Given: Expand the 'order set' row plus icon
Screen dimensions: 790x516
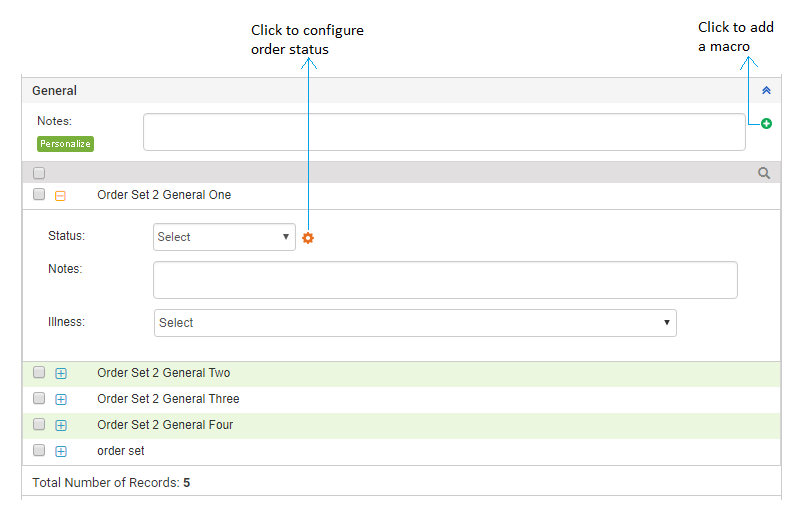Looking at the screenshot, I should click(x=61, y=451).
